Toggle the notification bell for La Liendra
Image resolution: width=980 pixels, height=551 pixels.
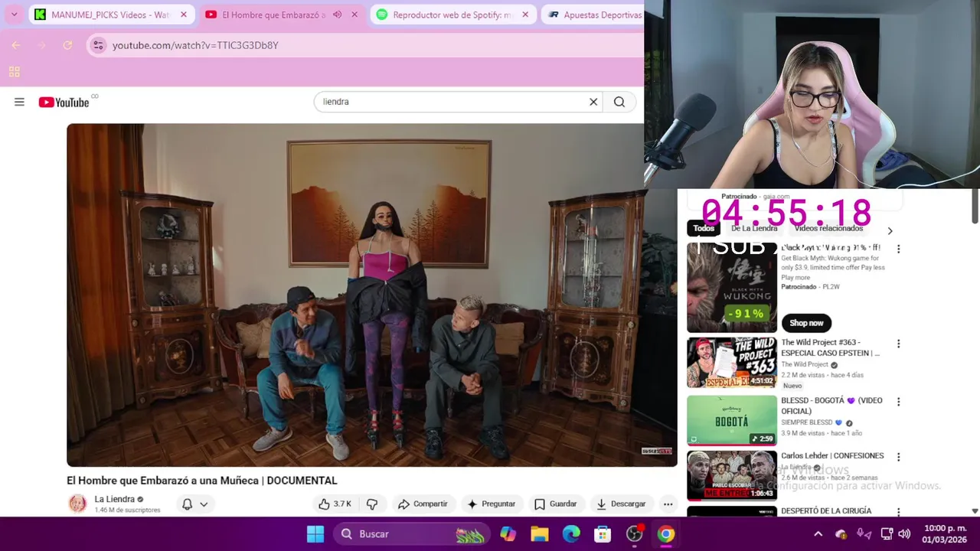187,504
